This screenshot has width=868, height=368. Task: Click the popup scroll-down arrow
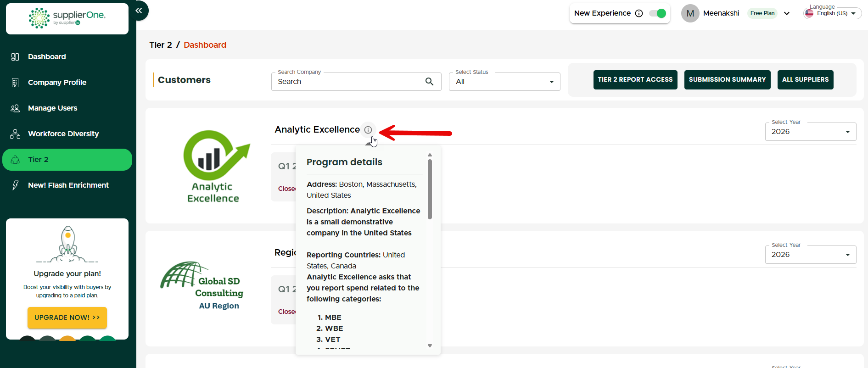pos(430,346)
